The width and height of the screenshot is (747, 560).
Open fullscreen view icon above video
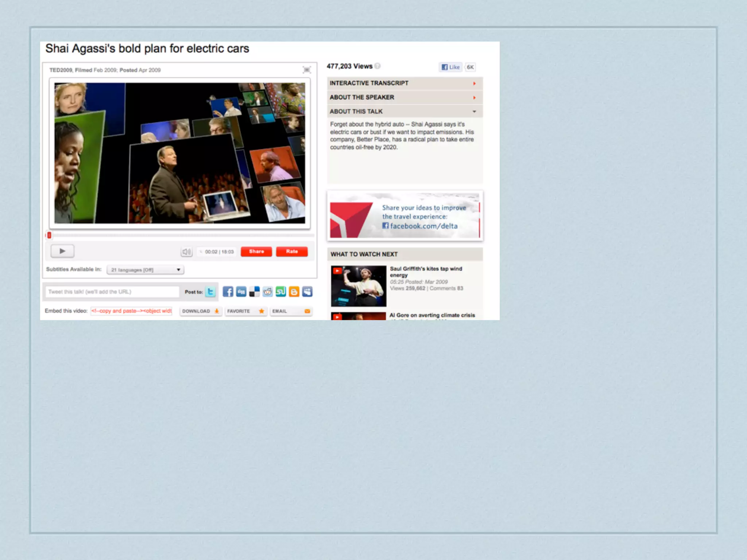tap(307, 70)
